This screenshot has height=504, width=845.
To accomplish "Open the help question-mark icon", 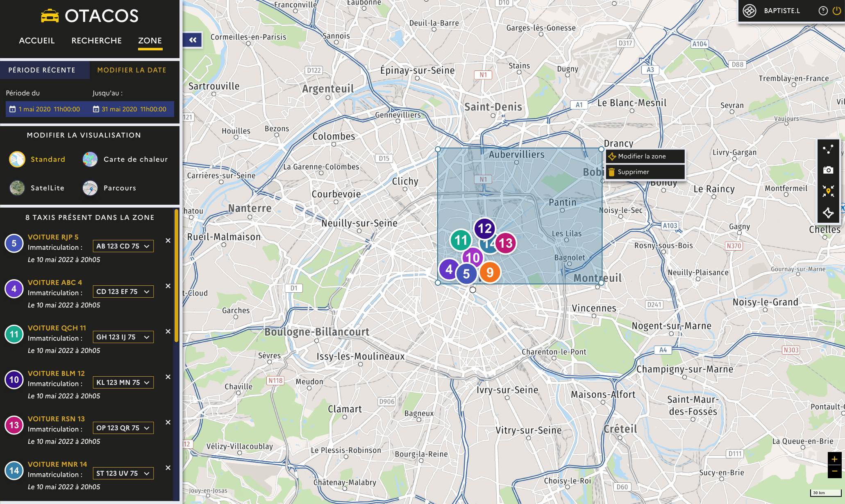I will [x=823, y=11].
